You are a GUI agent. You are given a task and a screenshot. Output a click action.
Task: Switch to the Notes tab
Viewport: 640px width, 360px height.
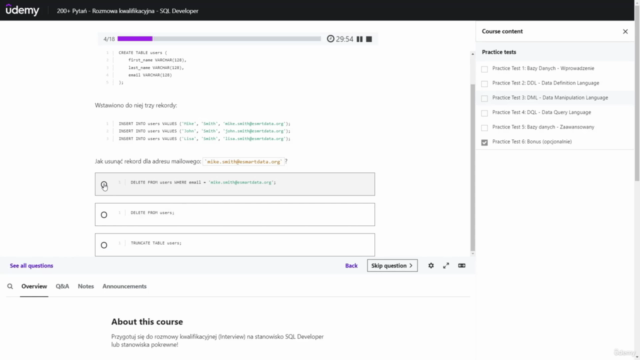[x=86, y=287]
